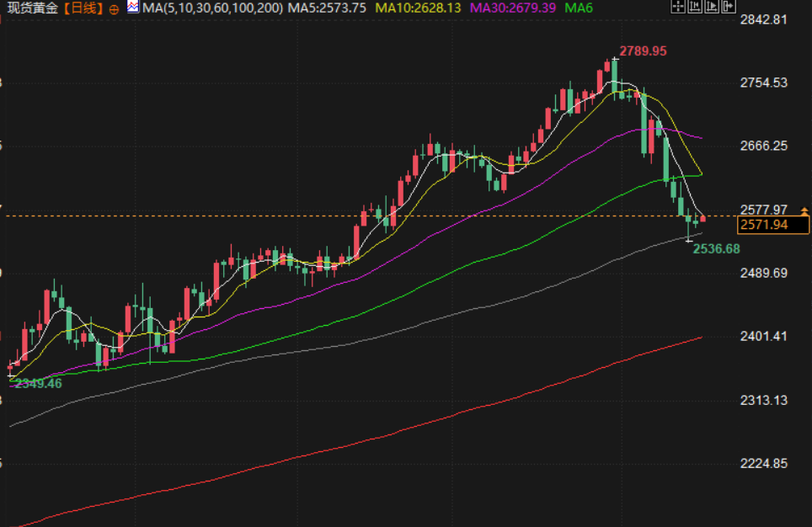Click the yellow MA10:2628.13 legend value

418,8
